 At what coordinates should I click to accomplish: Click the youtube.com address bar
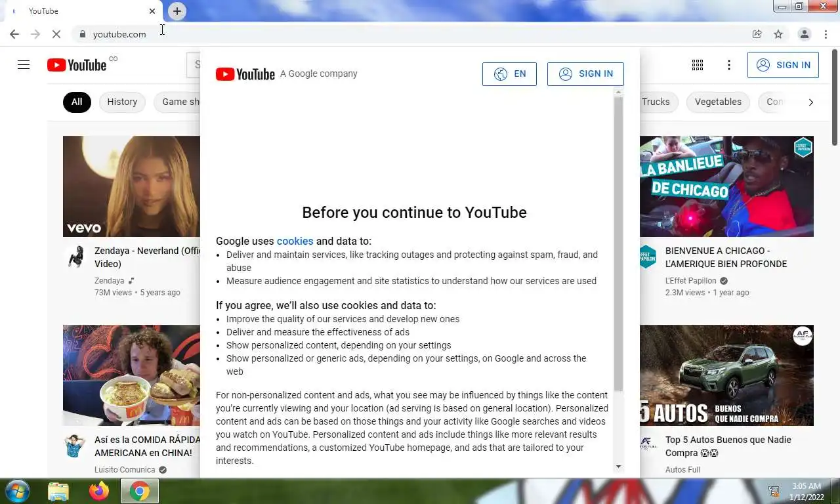[x=413, y=34]
